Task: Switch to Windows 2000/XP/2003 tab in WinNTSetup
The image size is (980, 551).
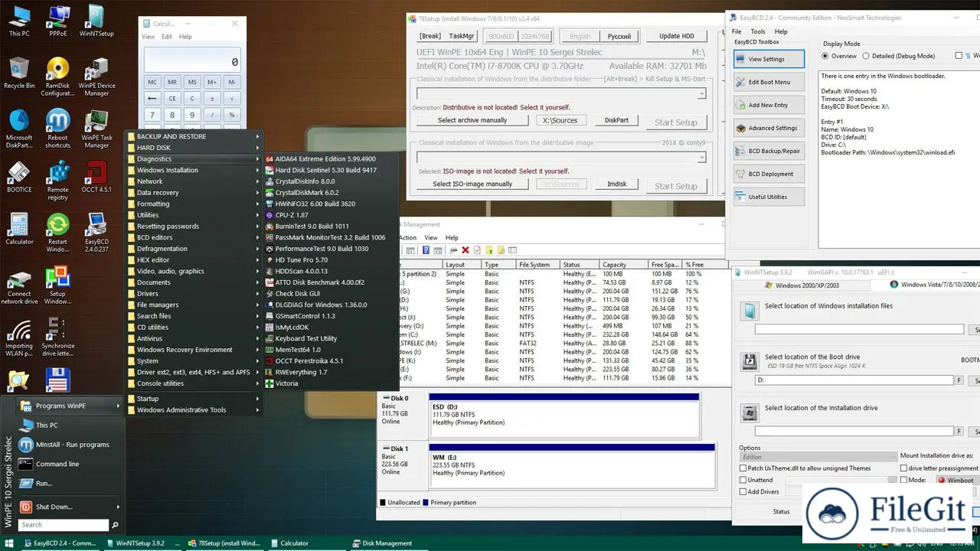Action: [x=801, y=285]
